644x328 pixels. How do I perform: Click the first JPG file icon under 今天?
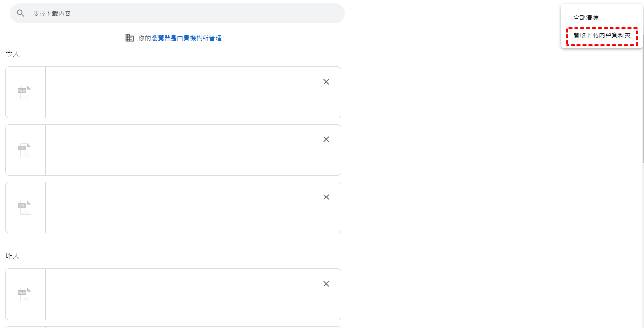point(25,150)
